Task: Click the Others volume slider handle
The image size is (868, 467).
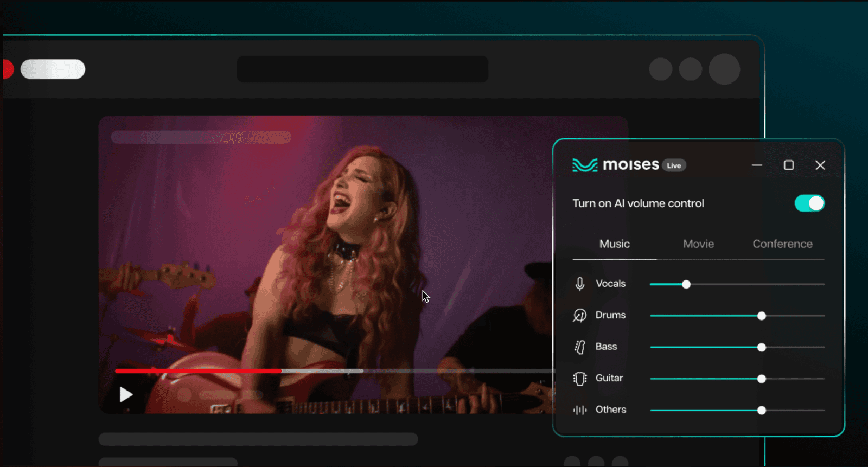Action: click(x=762, y=410)
